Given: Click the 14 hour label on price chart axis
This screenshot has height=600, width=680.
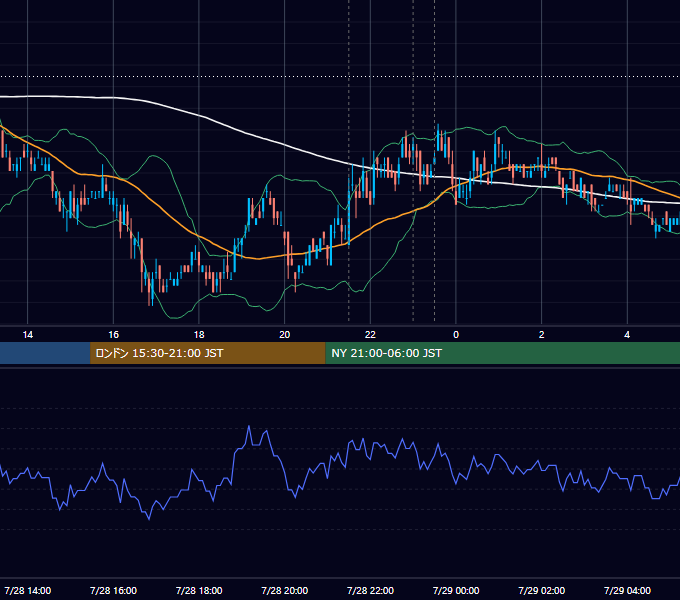Looking at the screenshot, I should [27, 335].
